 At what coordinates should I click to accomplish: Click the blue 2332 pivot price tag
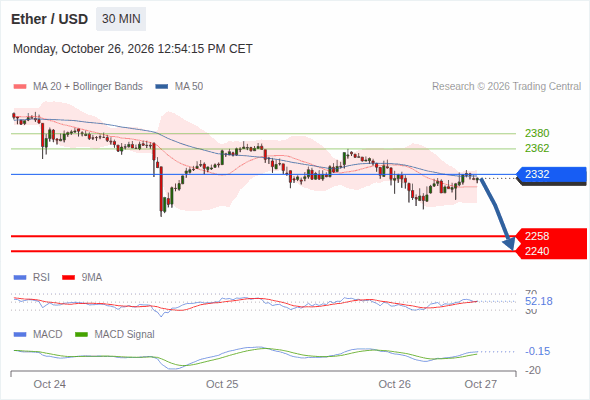pos(551,175)
